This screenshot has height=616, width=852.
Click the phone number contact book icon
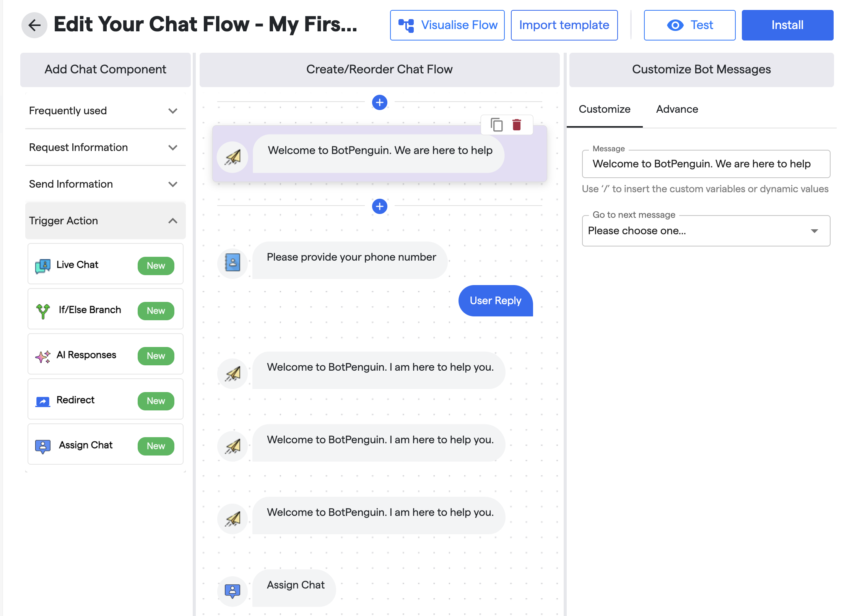(233, 263)
